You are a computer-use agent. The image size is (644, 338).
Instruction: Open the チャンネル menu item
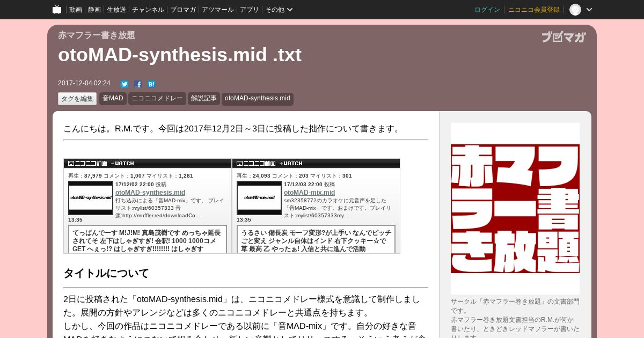point(148,10)
